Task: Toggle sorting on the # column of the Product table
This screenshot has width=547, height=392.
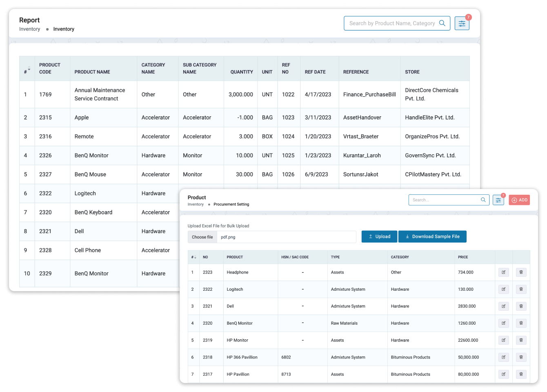Action: 193,257
